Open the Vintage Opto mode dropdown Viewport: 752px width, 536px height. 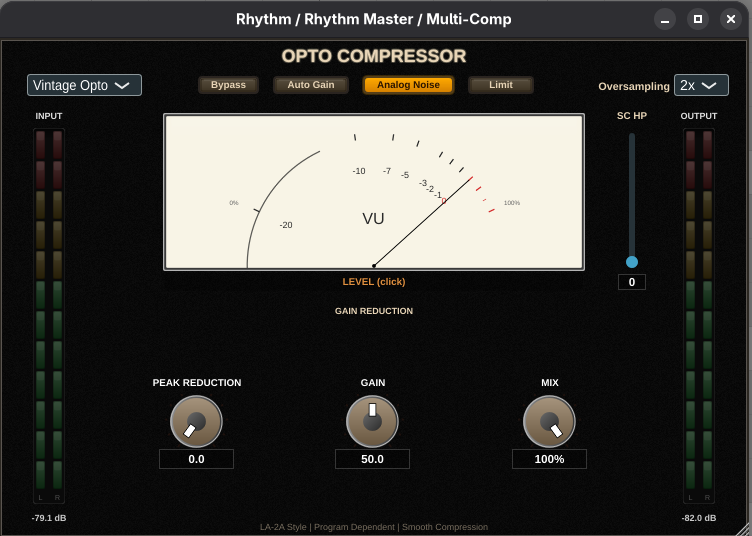(84, 85)
